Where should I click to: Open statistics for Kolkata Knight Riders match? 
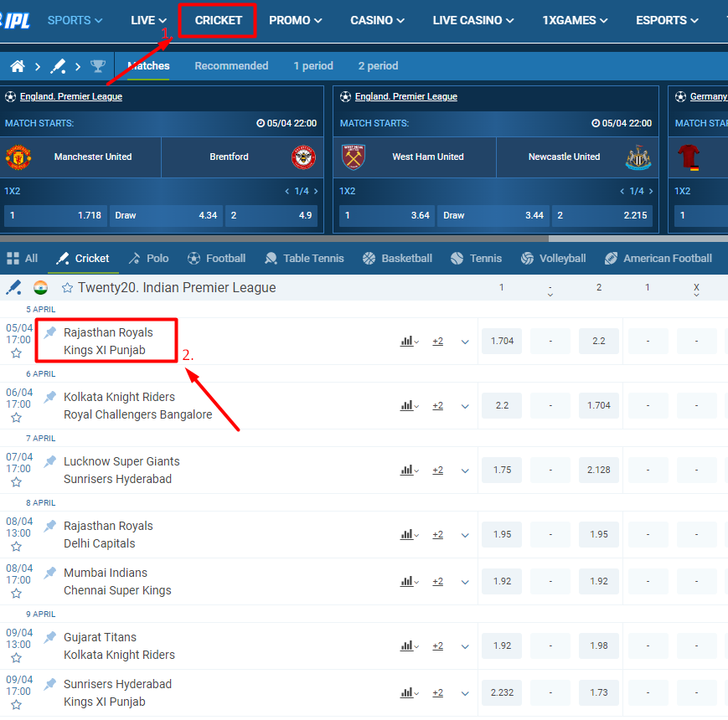(409, 406)
